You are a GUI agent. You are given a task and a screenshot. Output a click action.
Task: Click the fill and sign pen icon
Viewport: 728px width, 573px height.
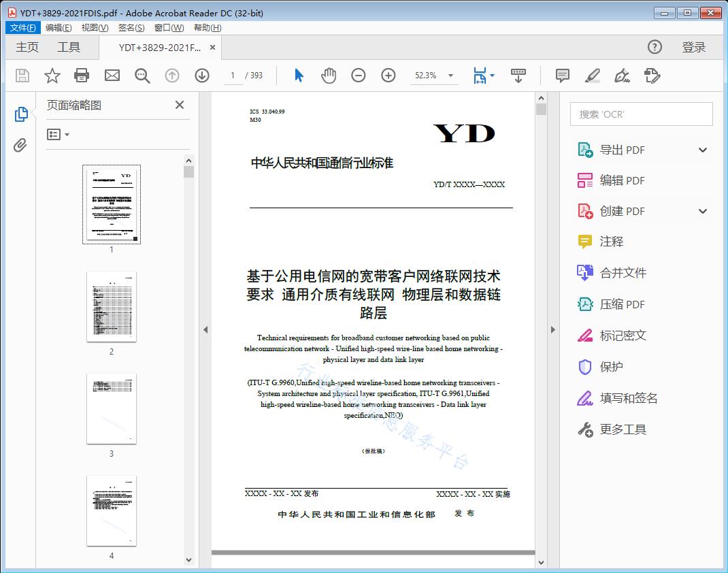[x=622, y=76]
